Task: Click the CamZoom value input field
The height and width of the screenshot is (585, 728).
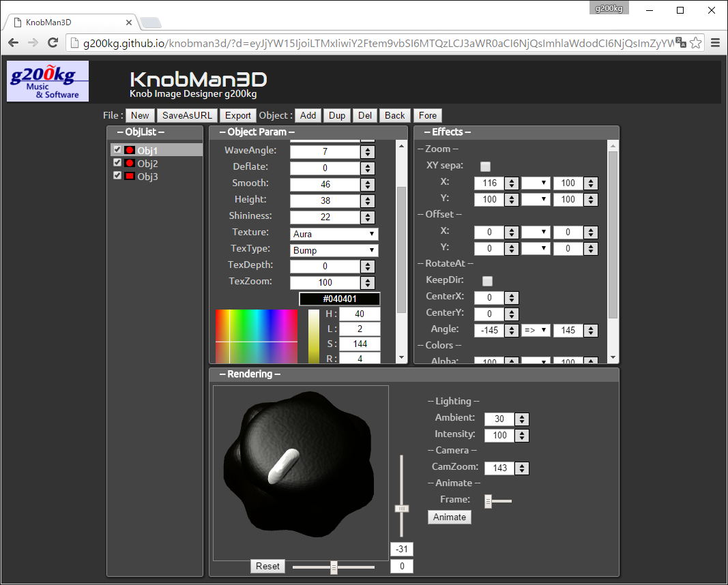Action: click(x=499, y=468)
